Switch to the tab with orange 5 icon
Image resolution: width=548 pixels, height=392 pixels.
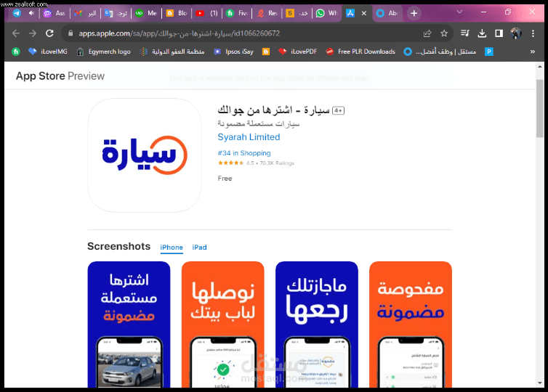coord(297,13)
